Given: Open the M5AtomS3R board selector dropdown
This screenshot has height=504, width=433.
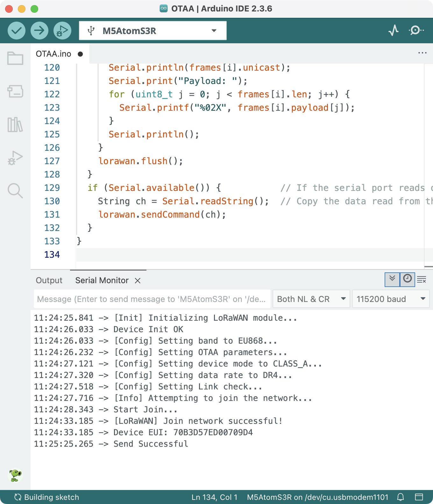Looking at the screenshot, I should click(x=153, y=31).
